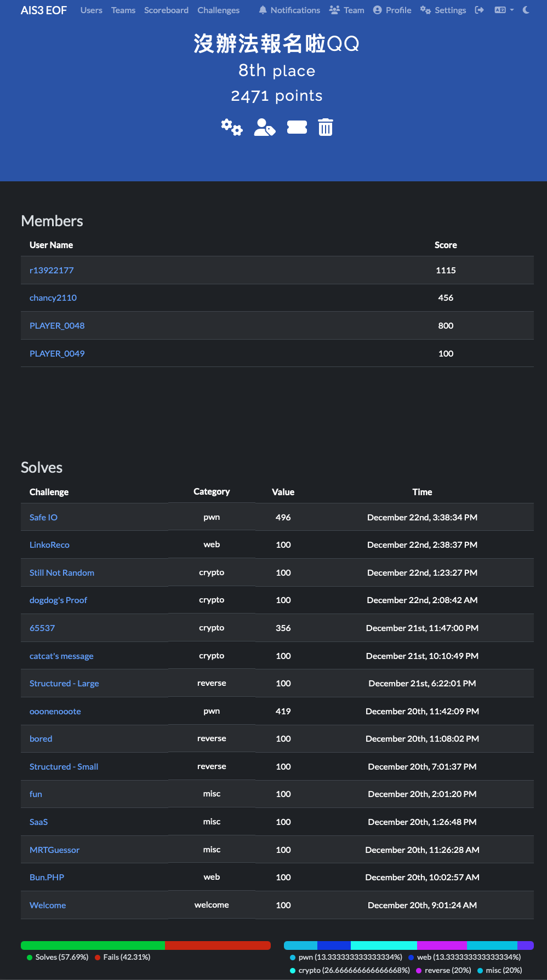Click the ticket-shaped icon under the points

coord(297,127)
